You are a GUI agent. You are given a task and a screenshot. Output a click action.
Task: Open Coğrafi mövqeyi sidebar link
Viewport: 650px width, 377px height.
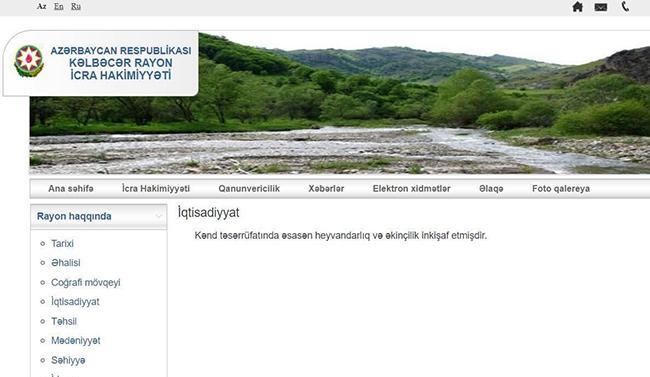coord(86,282)
